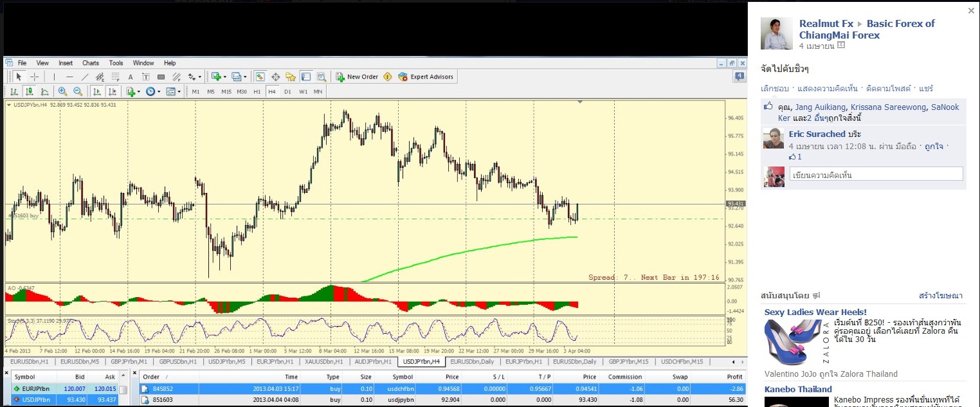Click สร้างโฆษณา create ad link

(x=941, y=296)
